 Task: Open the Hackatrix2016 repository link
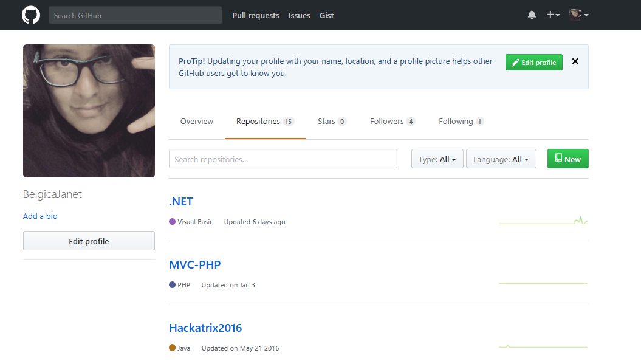click(205, 328)
